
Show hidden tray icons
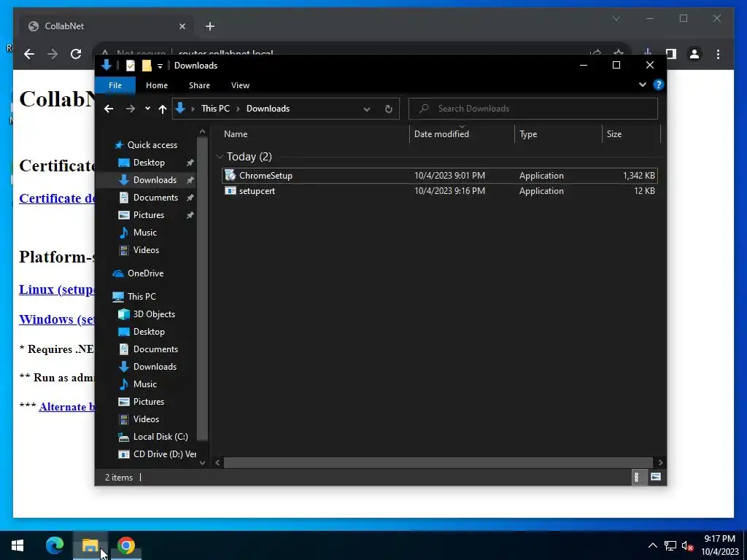(x=653, y=545)
